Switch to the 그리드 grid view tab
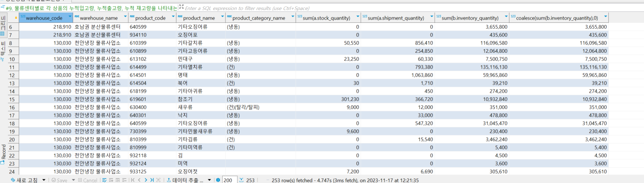 pyautogui.click(x=3, y=26)
